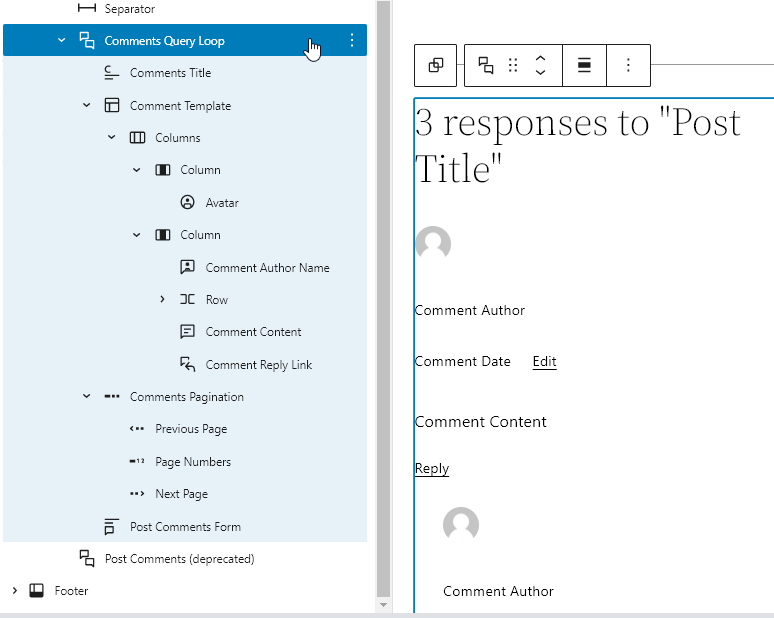Expand the Footer template part

pyautogui.click(x=14, y=591)
